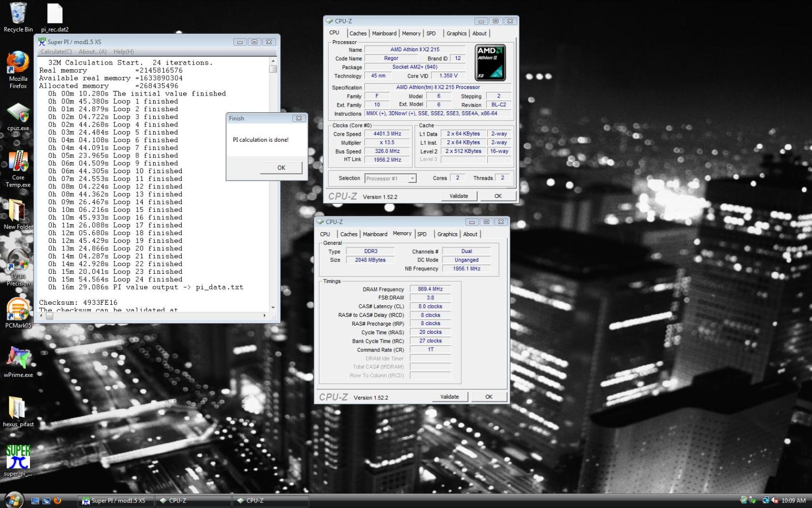Click the Super PI vertical scrollbar thumb
812x508 pixels.
[273, 69]
